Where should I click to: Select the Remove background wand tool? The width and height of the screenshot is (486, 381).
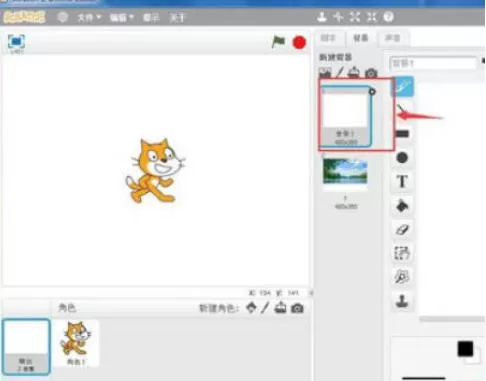tap(402, 277)
